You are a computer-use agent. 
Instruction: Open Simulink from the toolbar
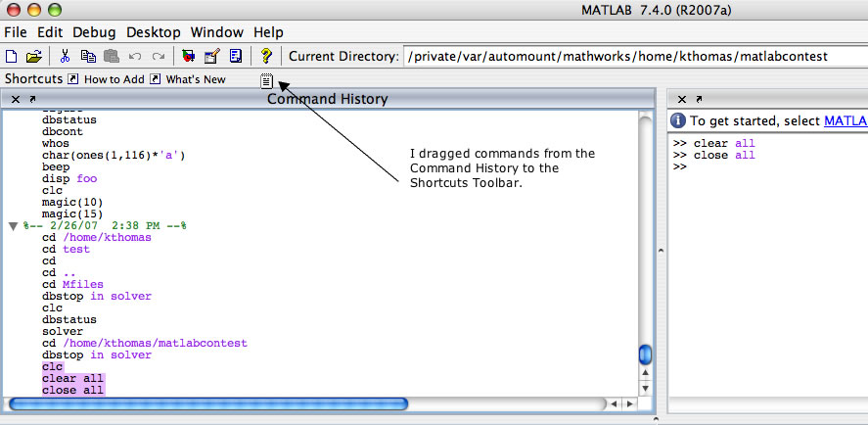tap(190, 57)
